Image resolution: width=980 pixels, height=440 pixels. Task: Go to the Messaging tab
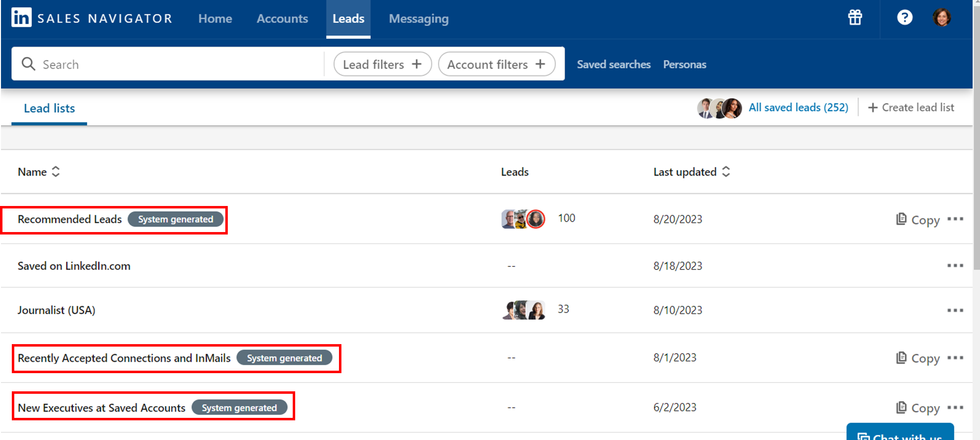pos(419,19)
